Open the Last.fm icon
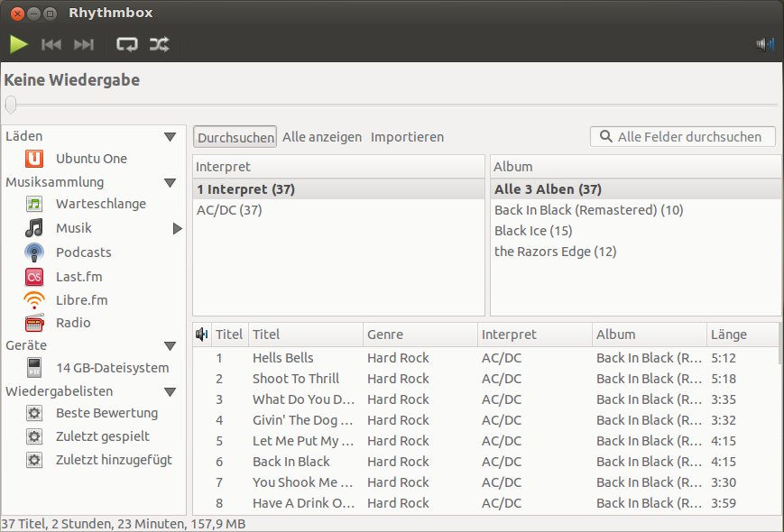Screen dimensions: 784x532 click(34, 277)
